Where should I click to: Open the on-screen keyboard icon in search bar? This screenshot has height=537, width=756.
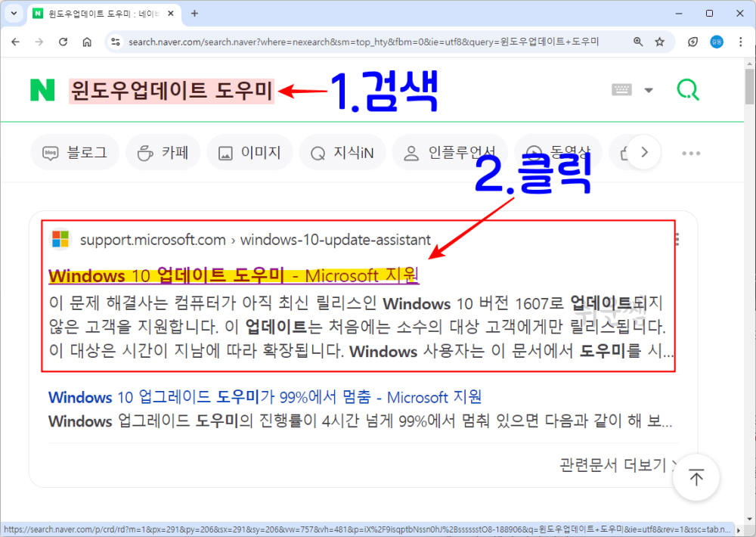click(x=621, y=88)
